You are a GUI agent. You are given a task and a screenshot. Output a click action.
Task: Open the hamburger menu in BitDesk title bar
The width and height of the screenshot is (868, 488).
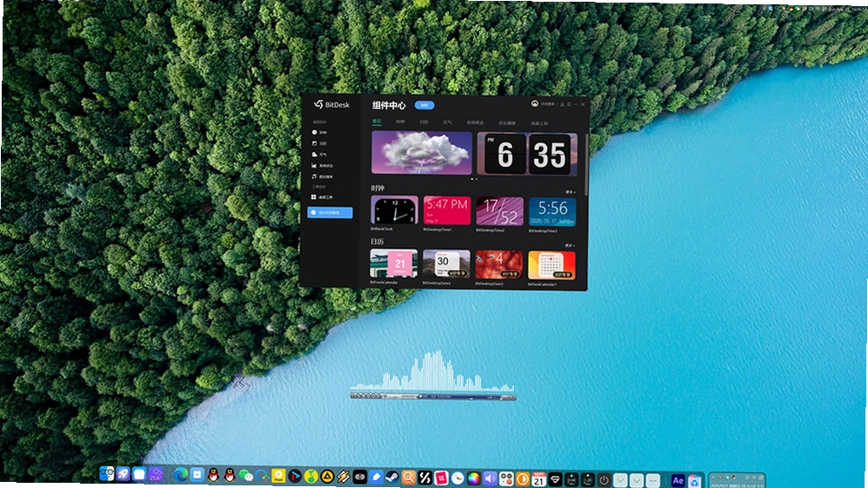[x=569, y=104]
